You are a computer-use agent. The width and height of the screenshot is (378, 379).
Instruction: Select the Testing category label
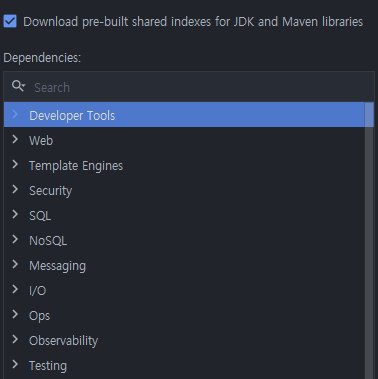48,366
